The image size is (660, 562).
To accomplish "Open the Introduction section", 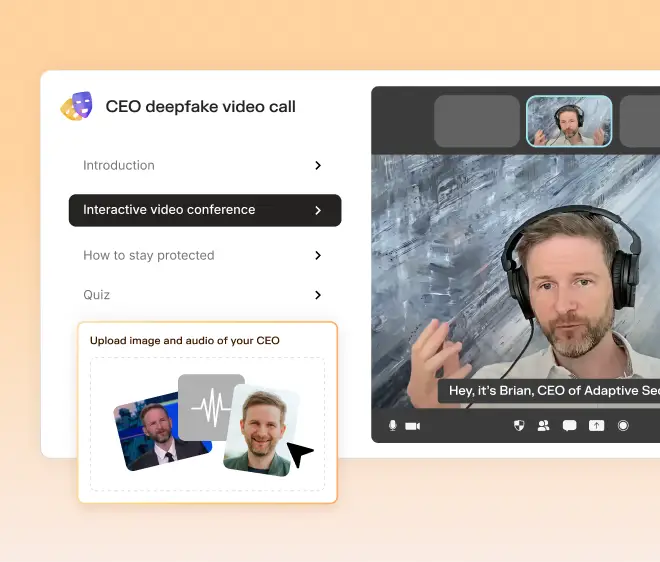I will [205, 165].
